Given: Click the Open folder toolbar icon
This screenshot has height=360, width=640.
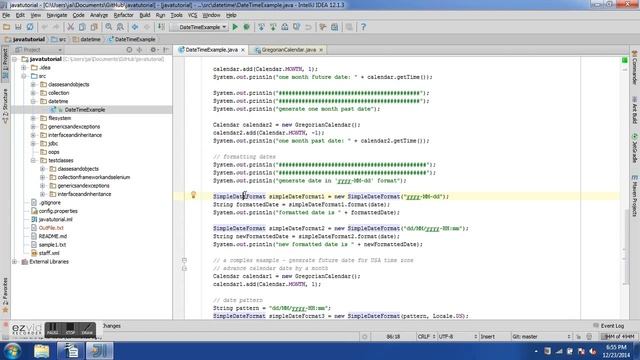Looking at the screenshot, I should click(7, 27).
